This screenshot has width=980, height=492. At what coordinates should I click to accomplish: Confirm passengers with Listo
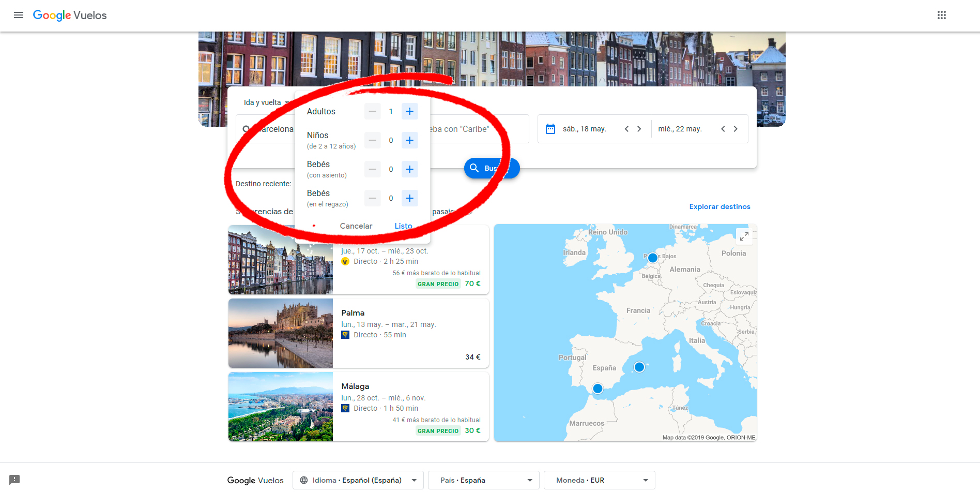pos(403,226)
